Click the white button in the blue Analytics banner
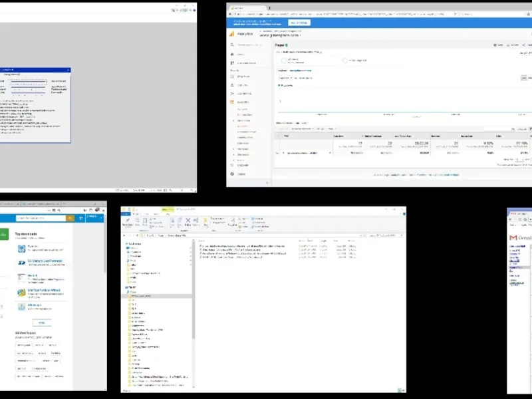532x399 pixels. (x=299, y=23)
